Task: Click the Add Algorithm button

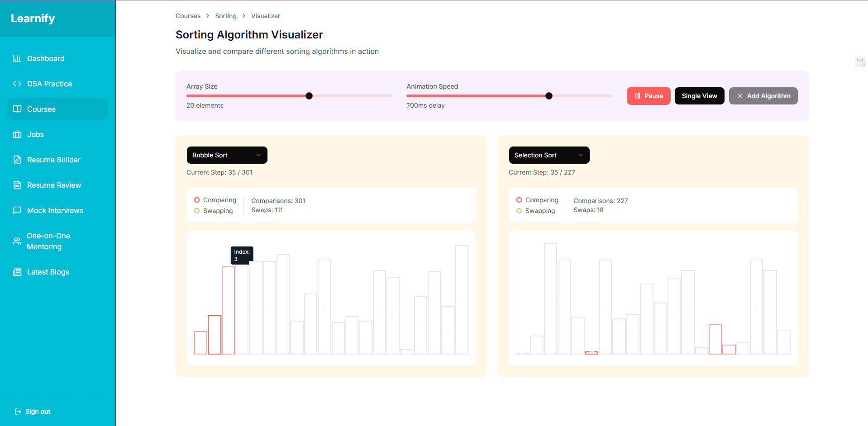Action: pyautogui.click(x=763, y=96)
